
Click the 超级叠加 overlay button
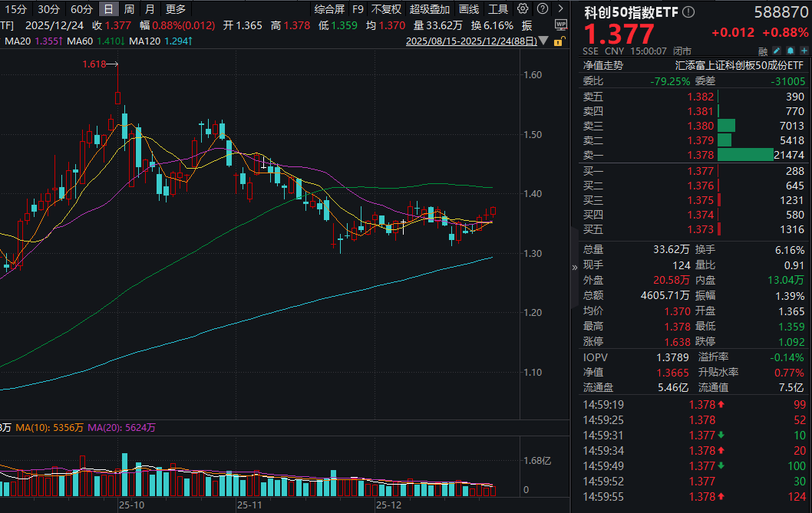click(430, 8)
